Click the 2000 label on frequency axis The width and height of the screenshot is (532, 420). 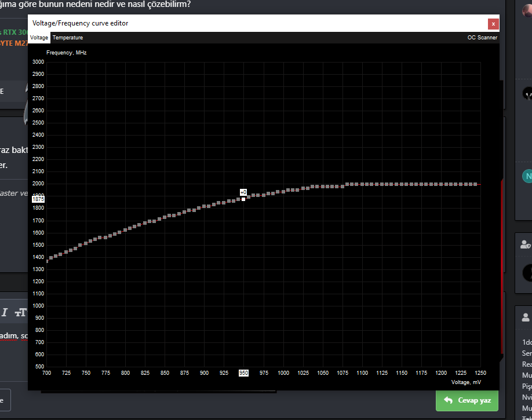38,184
